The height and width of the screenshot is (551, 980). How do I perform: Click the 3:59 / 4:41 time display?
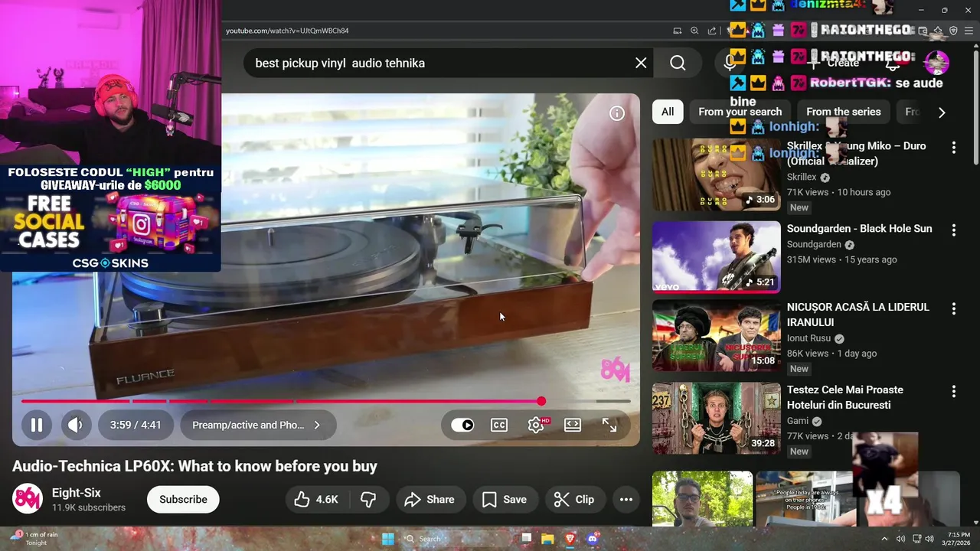pyautogui.click(x=136, y=425)
